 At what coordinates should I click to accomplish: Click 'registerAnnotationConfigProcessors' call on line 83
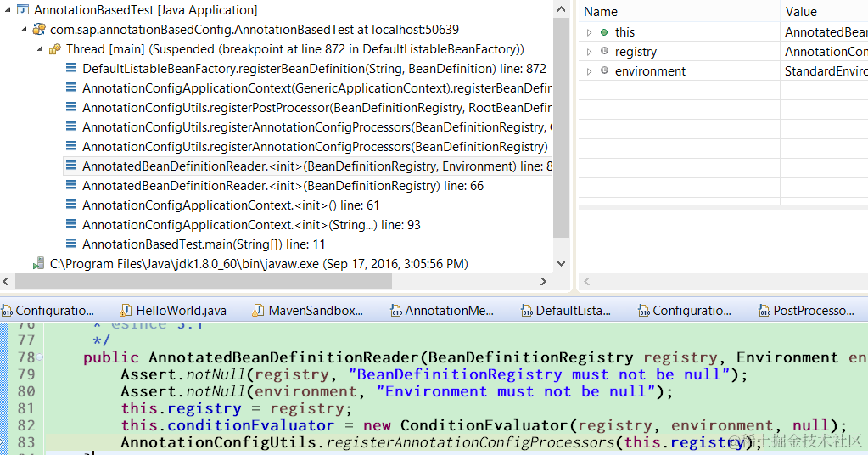(x=470, y=442)
